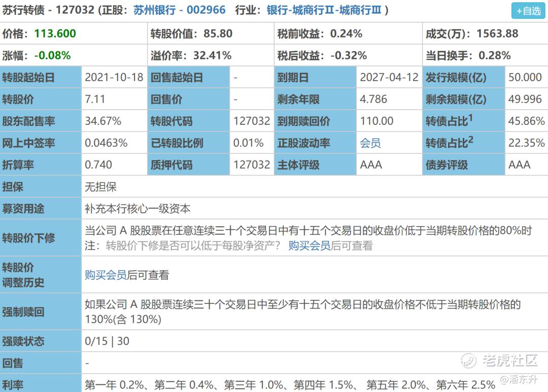548x392 pixels.
Task: Click the 强制赎回 condition description text
Action: (x=302, y=312)
